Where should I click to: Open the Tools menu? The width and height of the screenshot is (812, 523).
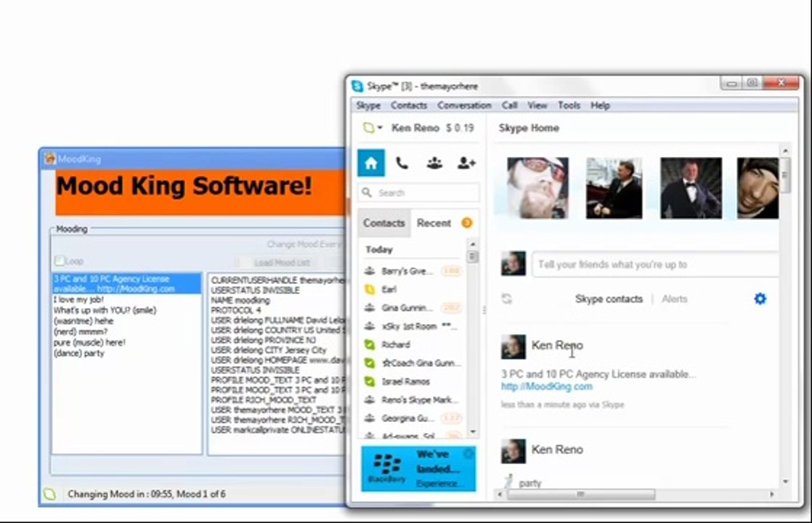569,105
